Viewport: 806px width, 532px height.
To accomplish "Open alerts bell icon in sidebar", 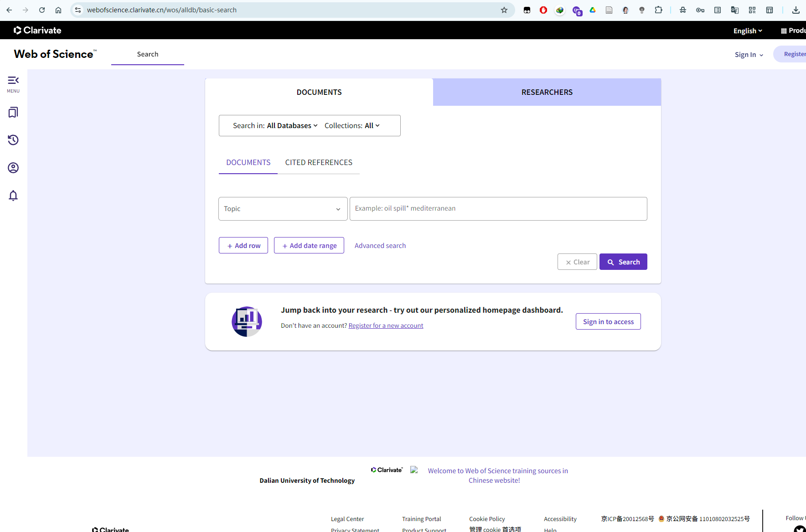I will pyautogui.click(x=13, y=196).
